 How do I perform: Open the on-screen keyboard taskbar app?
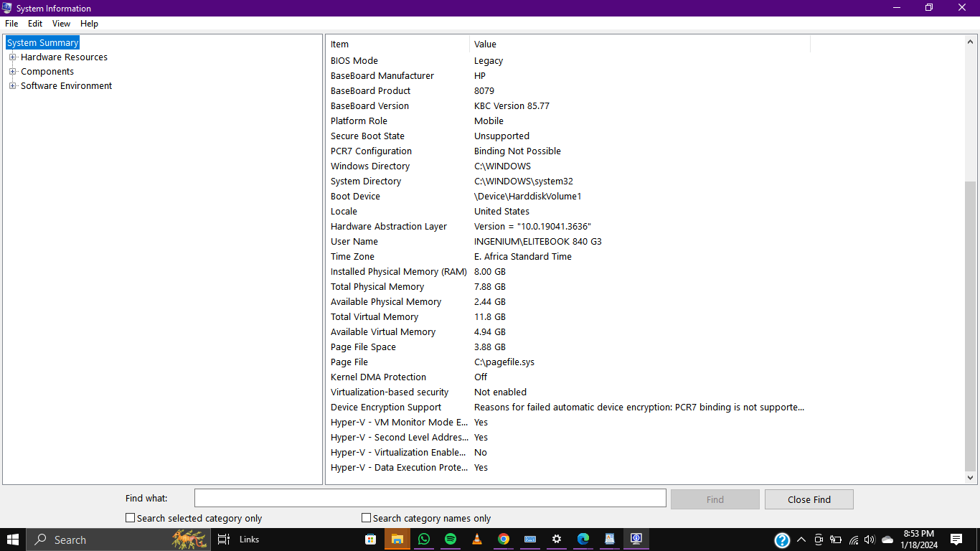[x=530, y=540]
